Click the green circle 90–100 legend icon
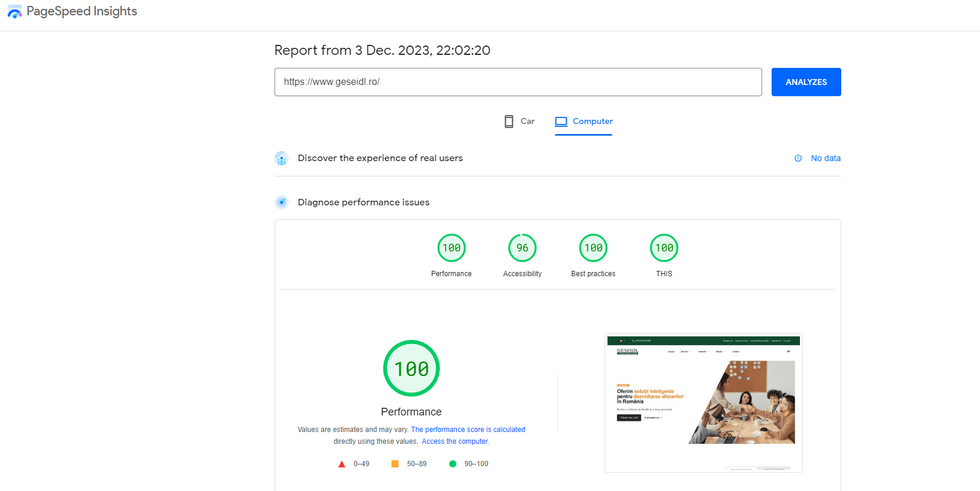The width and height of the screenshot is (980, 491). tap(453, 464)
